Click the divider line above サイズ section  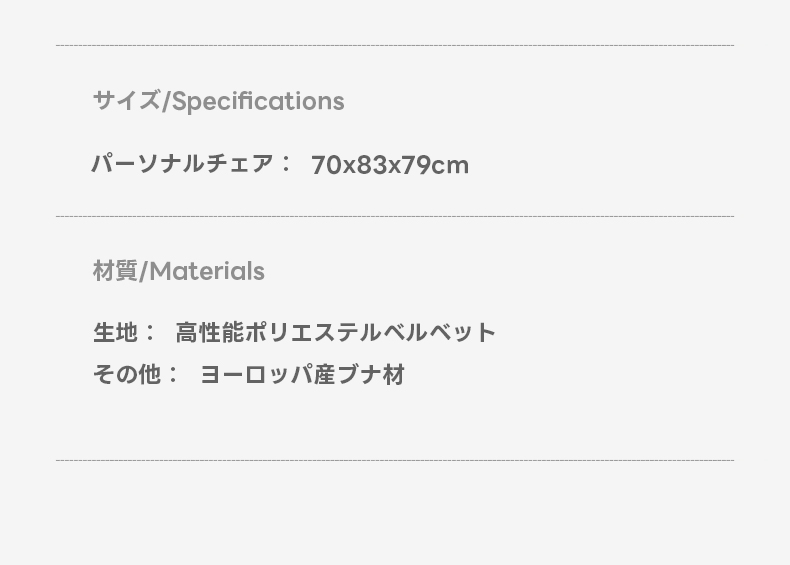pos(395,45)
